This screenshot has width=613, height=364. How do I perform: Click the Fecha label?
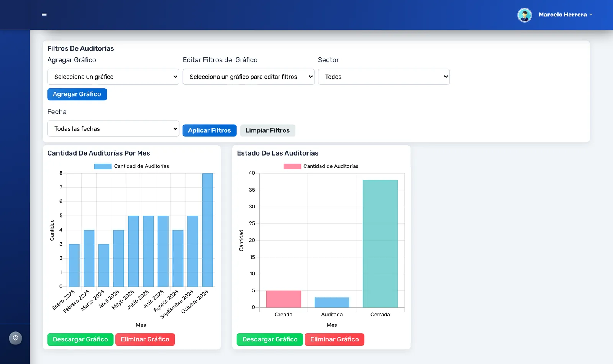(x=57, y=112)
